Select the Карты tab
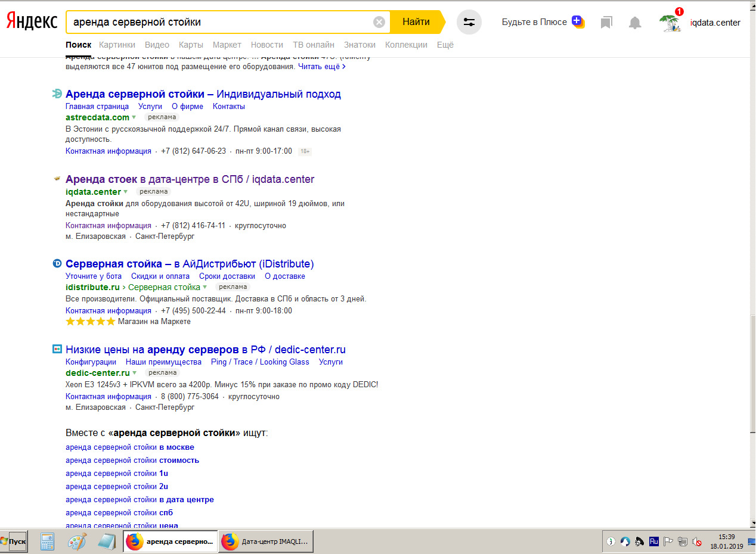The height and width of the screenshot is (554, 756). [x=191, y=45]
